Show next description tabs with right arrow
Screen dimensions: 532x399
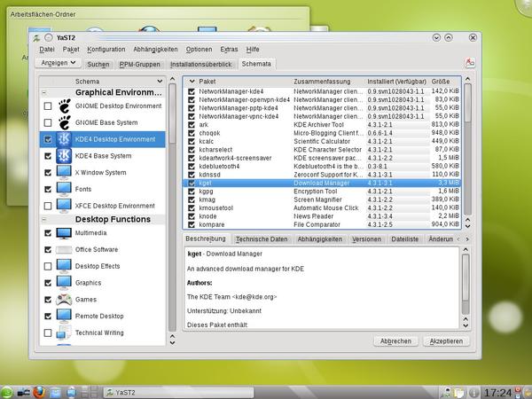(x=467, y=239)
